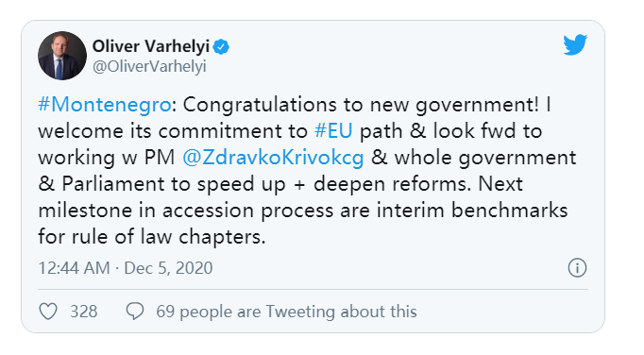Open the @OliverVarhelyi handle link
This screenshot has height=355, width=644.
(149, 66)
